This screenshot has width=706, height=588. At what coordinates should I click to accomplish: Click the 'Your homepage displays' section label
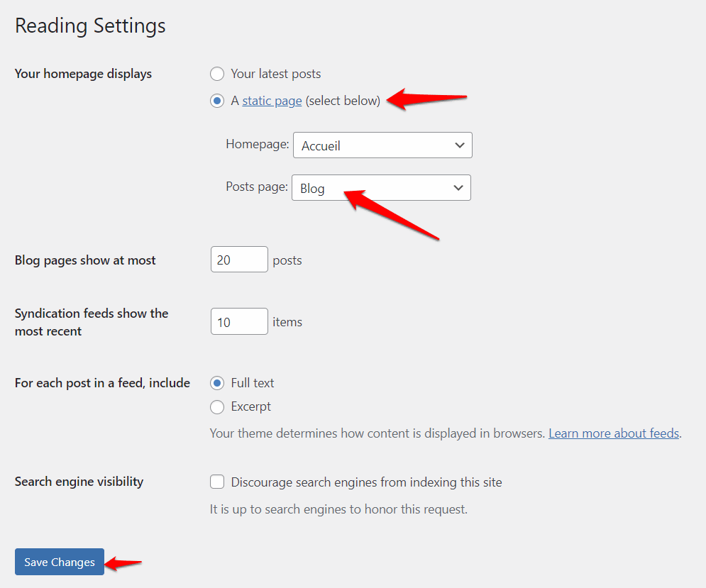click(x=82, y=74)
